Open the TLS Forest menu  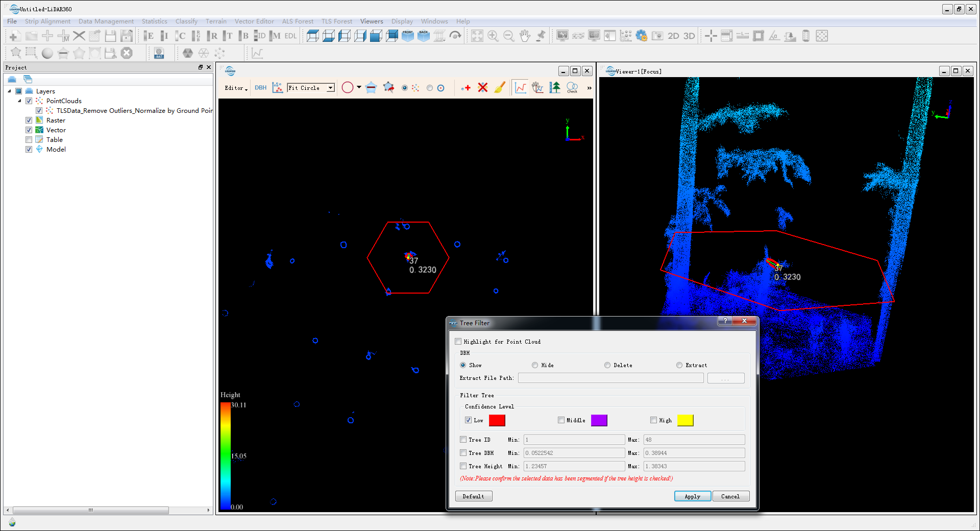click(x=336, y=21)
